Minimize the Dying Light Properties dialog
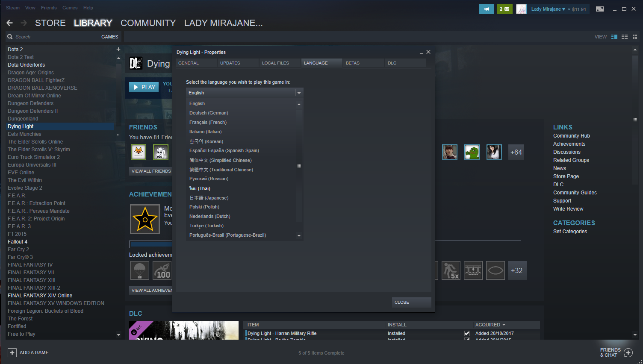The image size is (643, 364). tap(422, 52)
